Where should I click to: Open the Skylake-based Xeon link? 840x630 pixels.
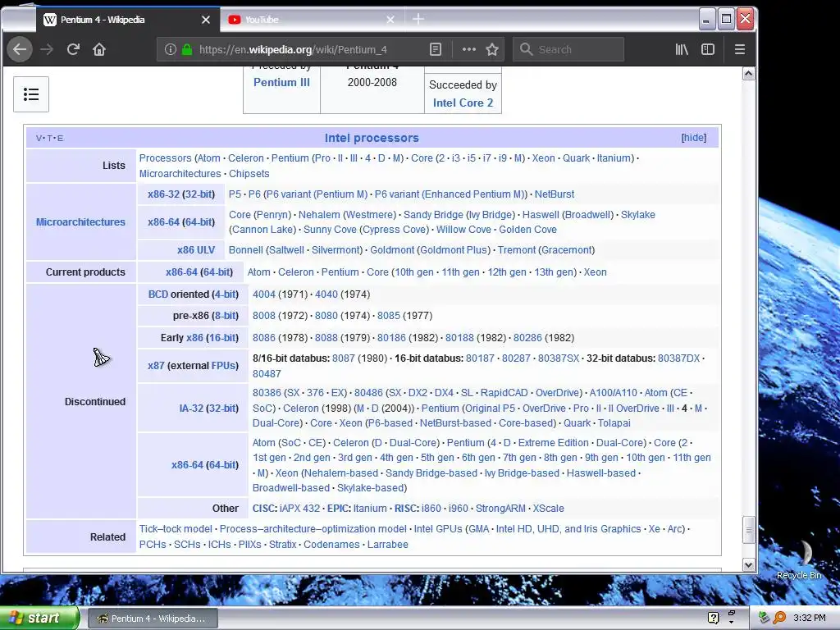(370, 487)
